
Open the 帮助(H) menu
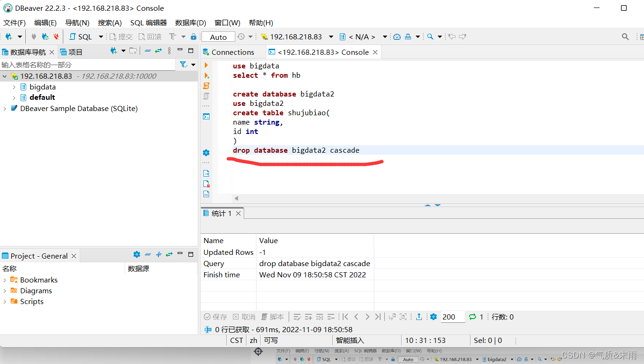pyautogui.click(x=261, y=22)
